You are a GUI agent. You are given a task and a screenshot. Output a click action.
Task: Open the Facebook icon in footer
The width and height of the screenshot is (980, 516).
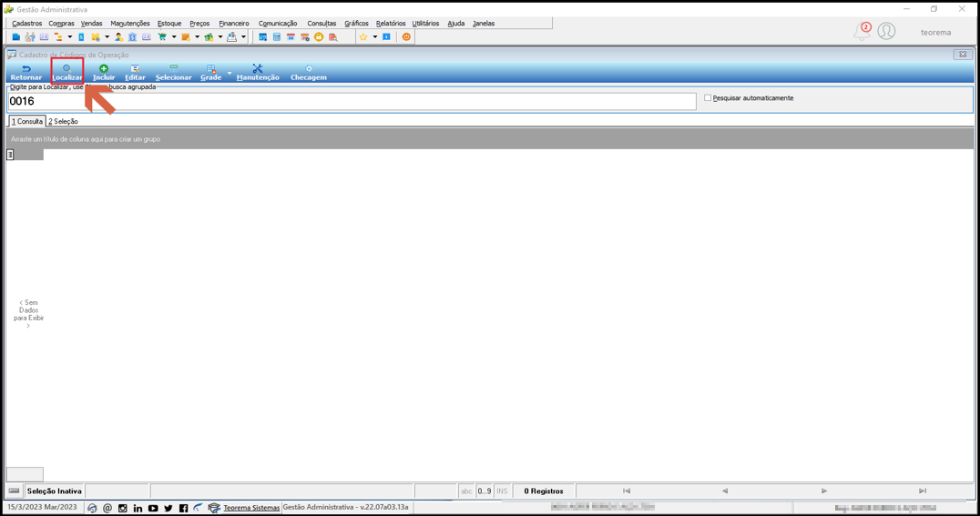click(x=183, y=508)
